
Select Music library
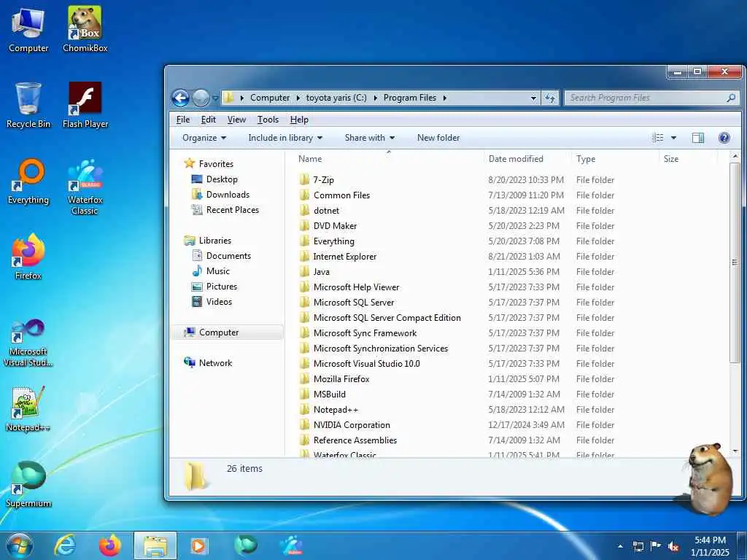[x=211, y=271]
